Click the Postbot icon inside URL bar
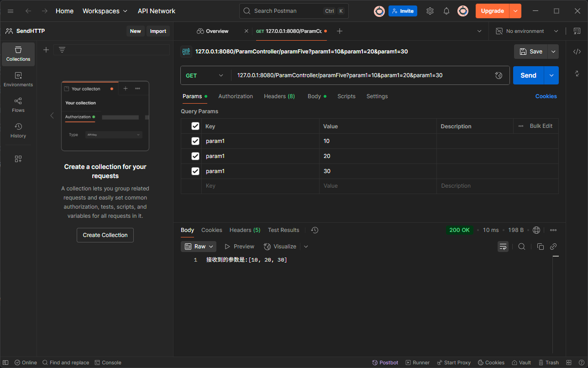588x368 pixels. (499, 75)
